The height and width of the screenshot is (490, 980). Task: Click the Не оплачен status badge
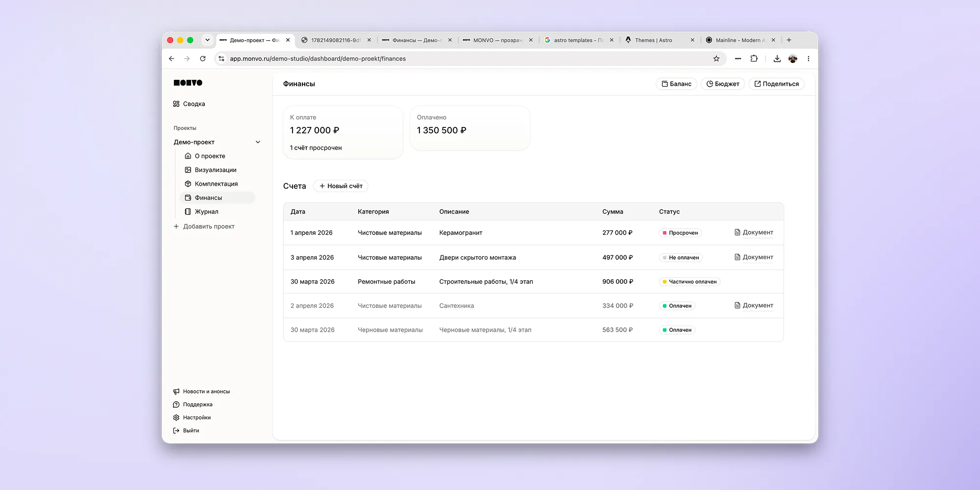681,258
